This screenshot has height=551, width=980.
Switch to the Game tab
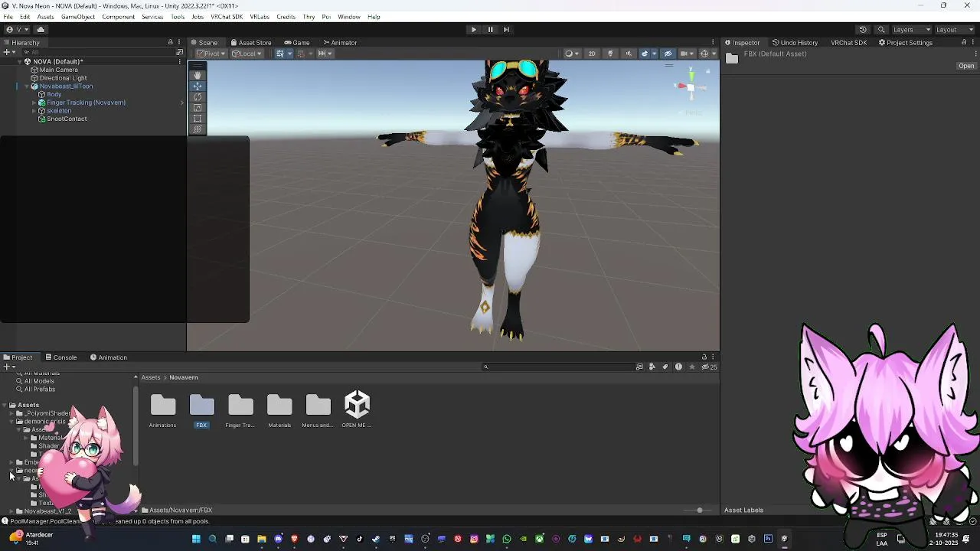pos(296,43)
